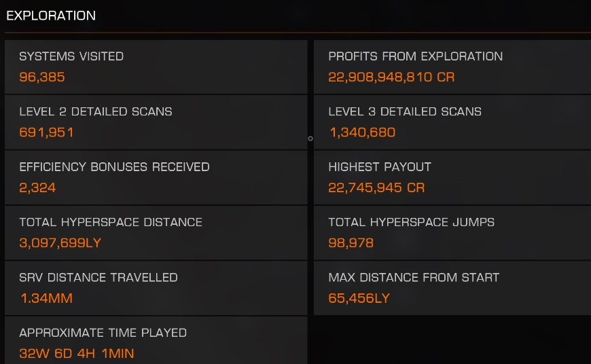591x364 pixels.
Task: Click SRV Distance Travelled tile
Action: [156, 288]
